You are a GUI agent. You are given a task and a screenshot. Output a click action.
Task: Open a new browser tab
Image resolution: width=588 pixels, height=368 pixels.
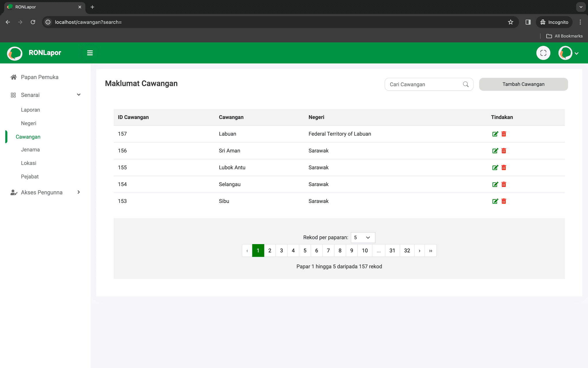pyautogui.click(x=92, y=7)
